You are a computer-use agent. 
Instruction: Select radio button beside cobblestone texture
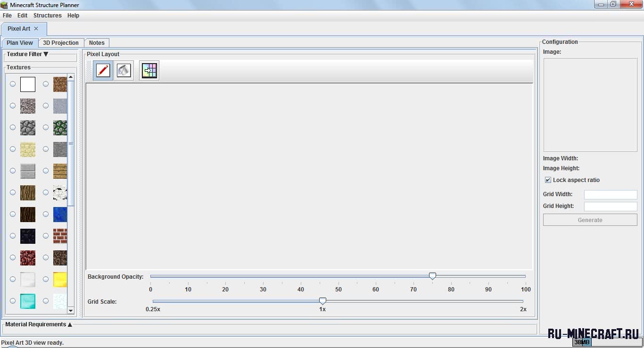coord(13,127)
